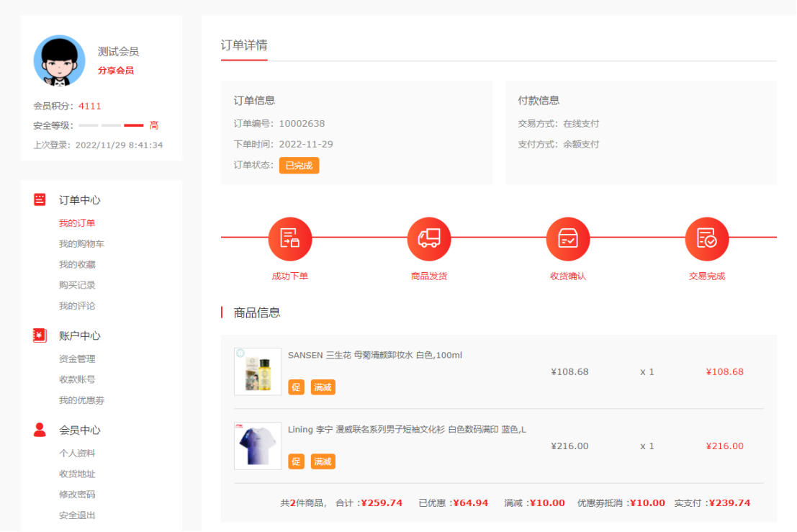The height and width of the screenshot is (532, 797).
Task: Open 我的优惠券 coupons page
Action: [x=81, y=400]
